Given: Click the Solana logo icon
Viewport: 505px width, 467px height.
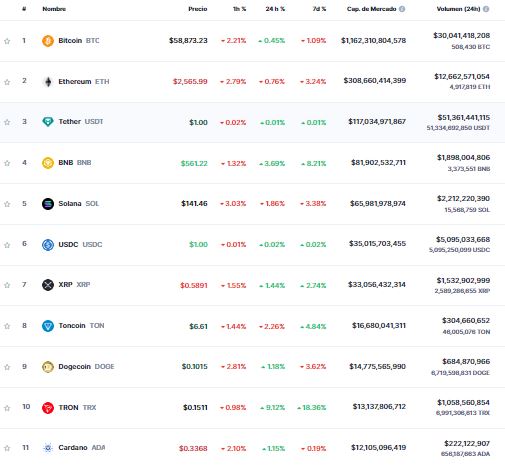Looking at the screenshot, I should pos(48,204).
